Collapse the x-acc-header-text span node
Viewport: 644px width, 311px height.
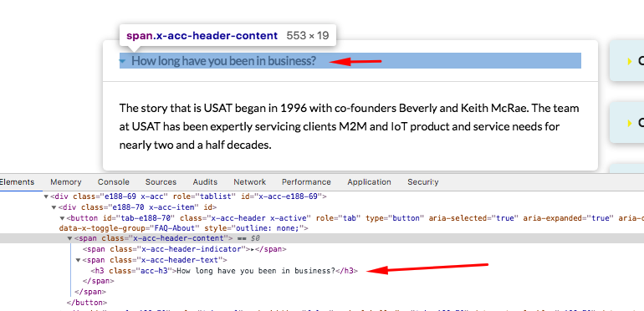pyautogui.click(x=78, y=260)
